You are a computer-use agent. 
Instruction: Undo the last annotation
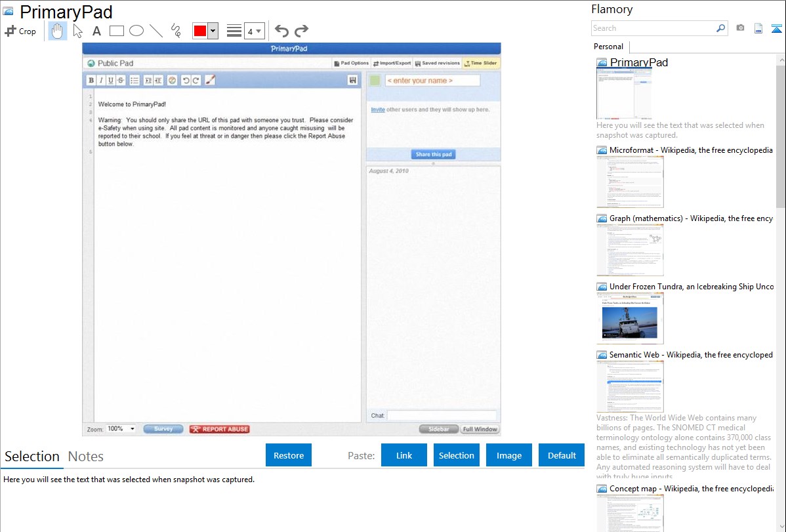281,31
